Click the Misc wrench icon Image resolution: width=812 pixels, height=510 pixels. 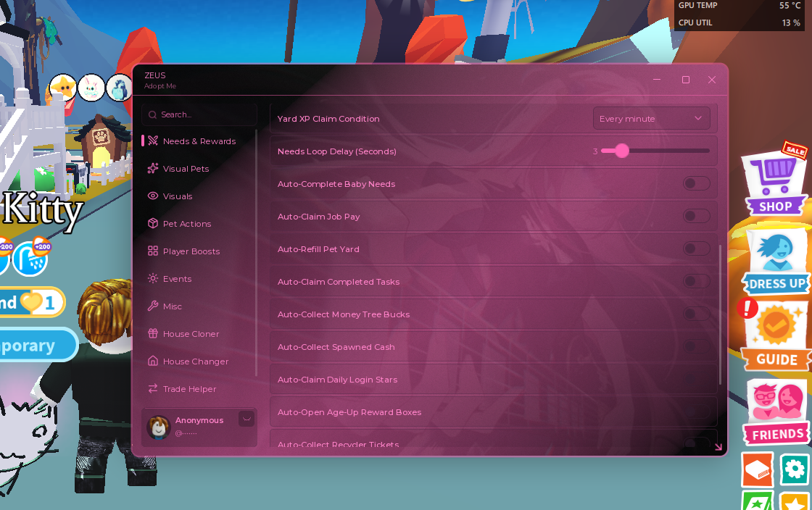click(153, 306)
